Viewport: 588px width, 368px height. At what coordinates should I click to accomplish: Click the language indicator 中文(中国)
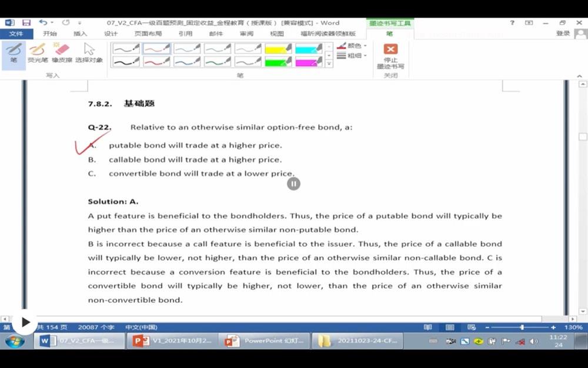[x=141, y=327]
